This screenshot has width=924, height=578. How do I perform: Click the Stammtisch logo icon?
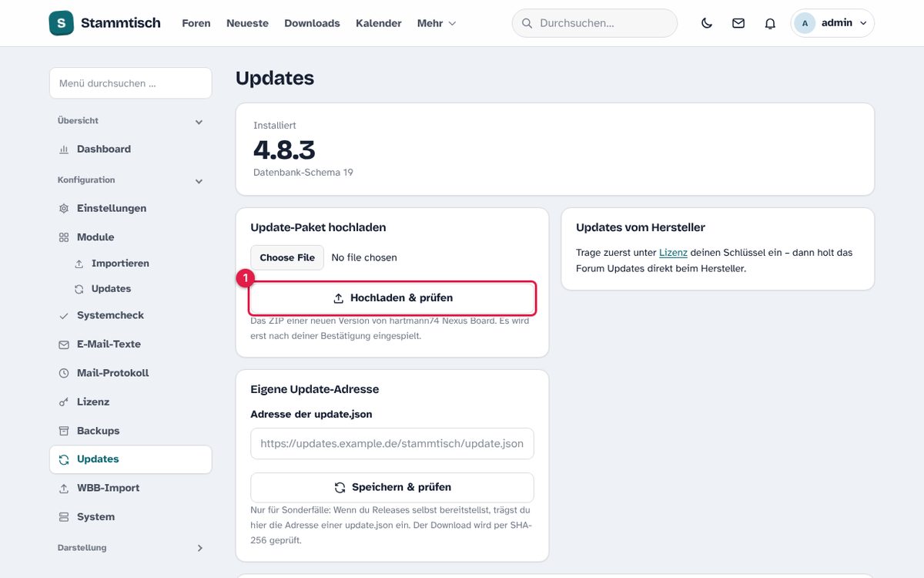pos(61,23)
